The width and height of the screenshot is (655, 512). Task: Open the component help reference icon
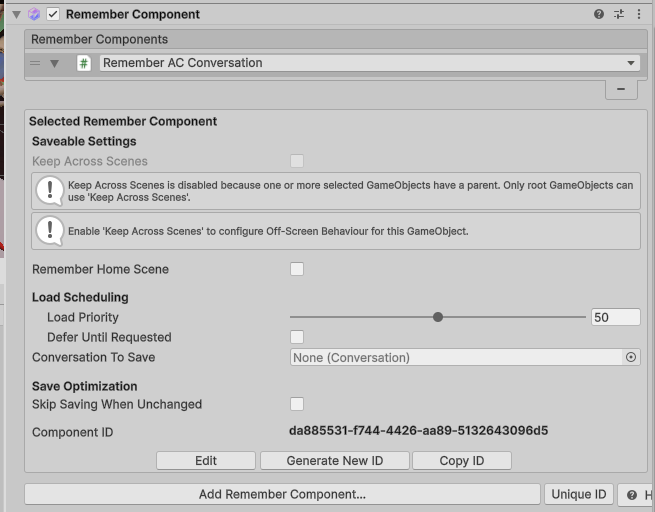(599, 14)
